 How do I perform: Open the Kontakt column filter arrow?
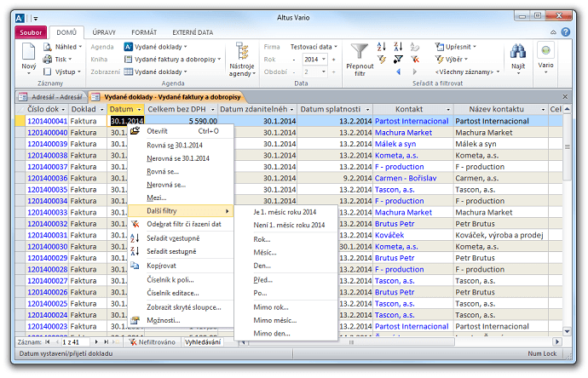point(448,109)
